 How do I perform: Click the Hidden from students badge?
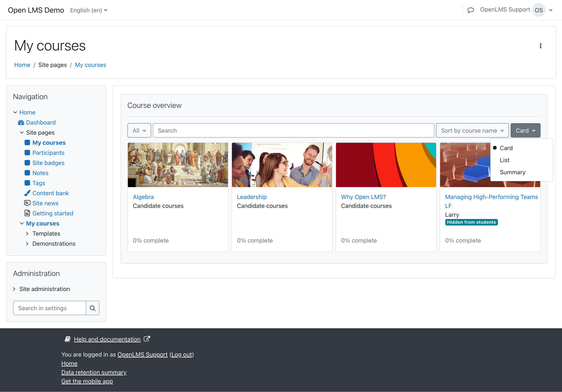click(471, 222)
